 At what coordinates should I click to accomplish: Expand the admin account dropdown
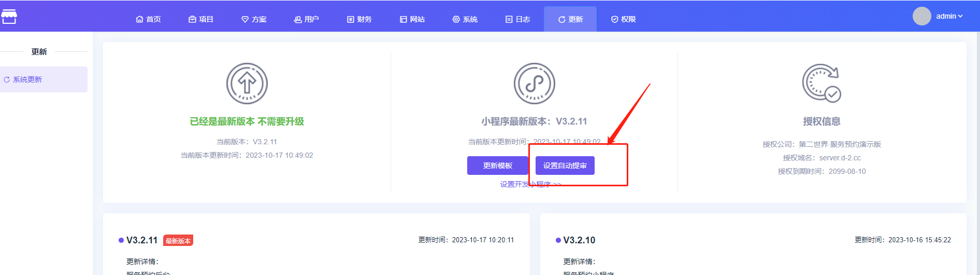[x=949, y=16]
